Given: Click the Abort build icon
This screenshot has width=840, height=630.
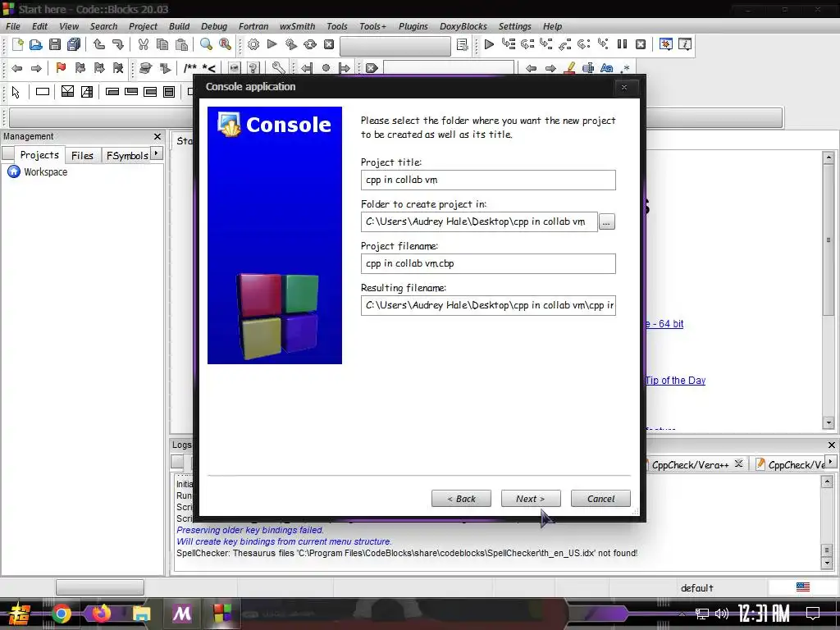Looking at the screenshot, I should click(x=329, y=44).
